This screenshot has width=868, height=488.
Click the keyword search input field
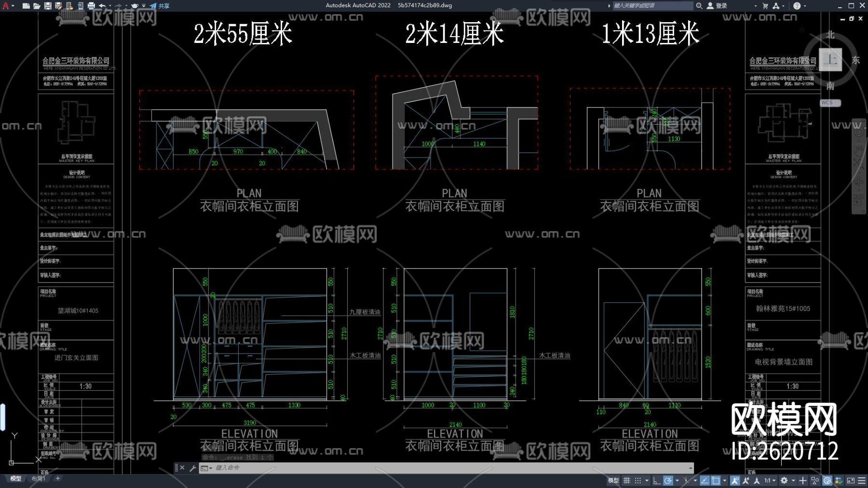(652, 6)
